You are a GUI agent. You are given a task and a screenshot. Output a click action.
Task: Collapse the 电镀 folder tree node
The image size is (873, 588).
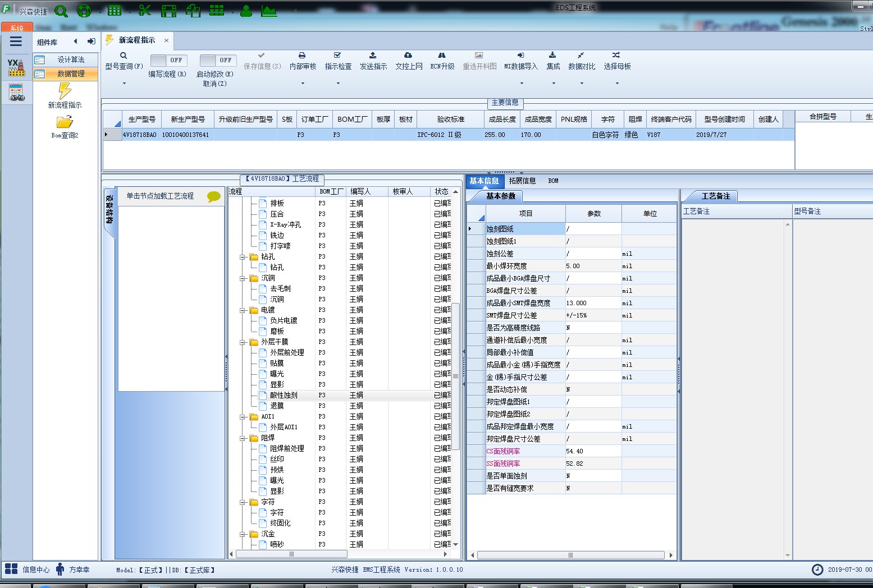point(243,310)
